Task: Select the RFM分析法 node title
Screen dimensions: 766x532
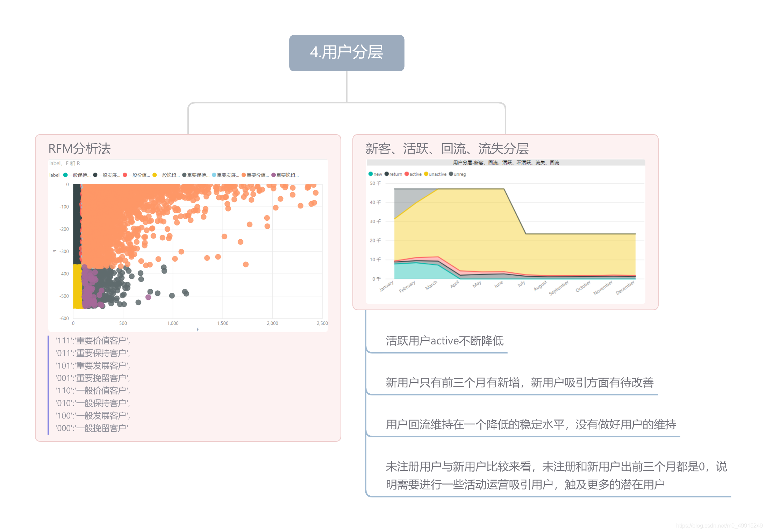Action: [79, 148]
